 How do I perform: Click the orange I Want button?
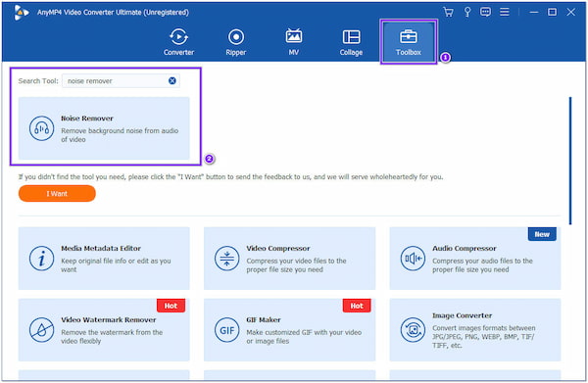(x=57, y=193)
